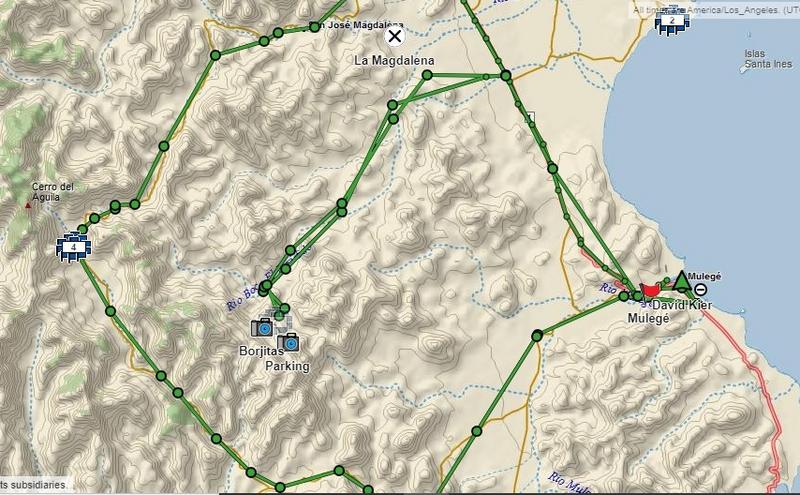800x495 pixels.
Task: Select the Parking waypoint label
Action: 287,366
